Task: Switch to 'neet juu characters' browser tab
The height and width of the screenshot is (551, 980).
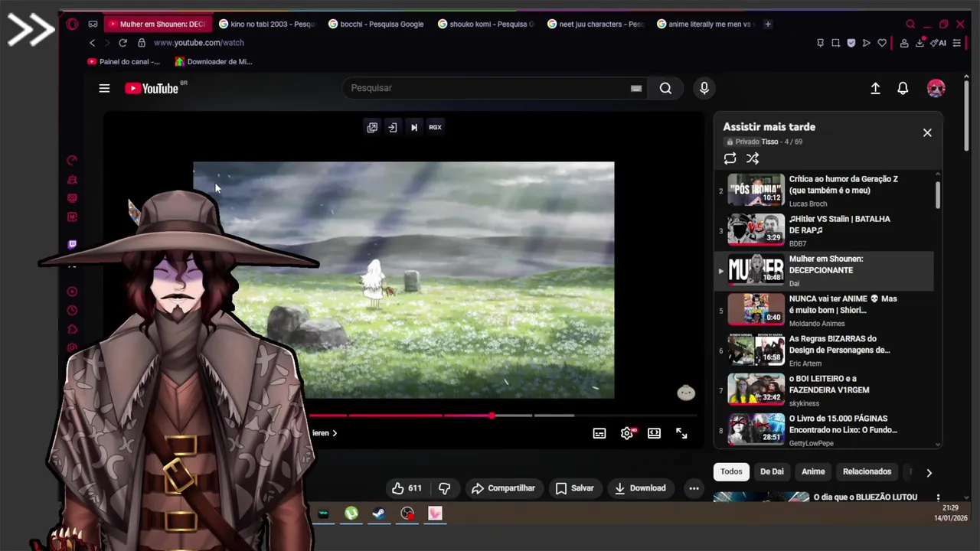Action: (595, 24)
